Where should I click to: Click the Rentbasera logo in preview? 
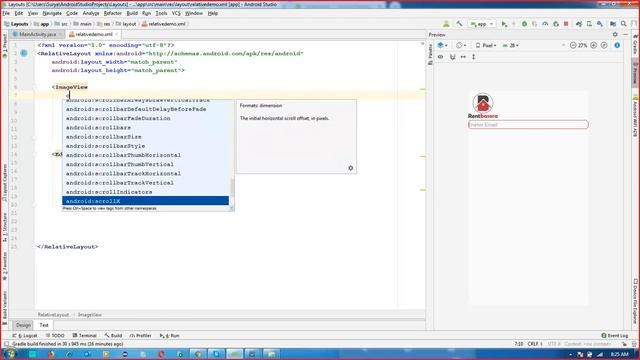click(483, 106)
